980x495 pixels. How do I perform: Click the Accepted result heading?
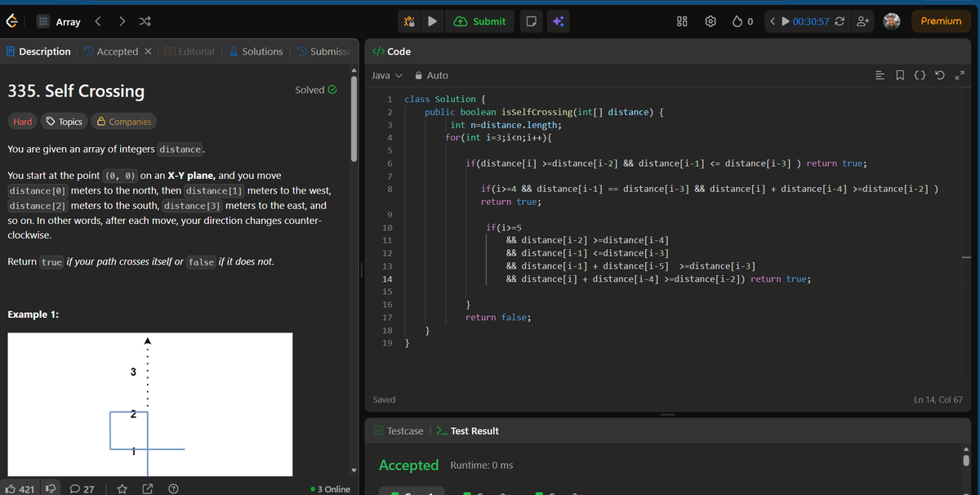(408, 465)
